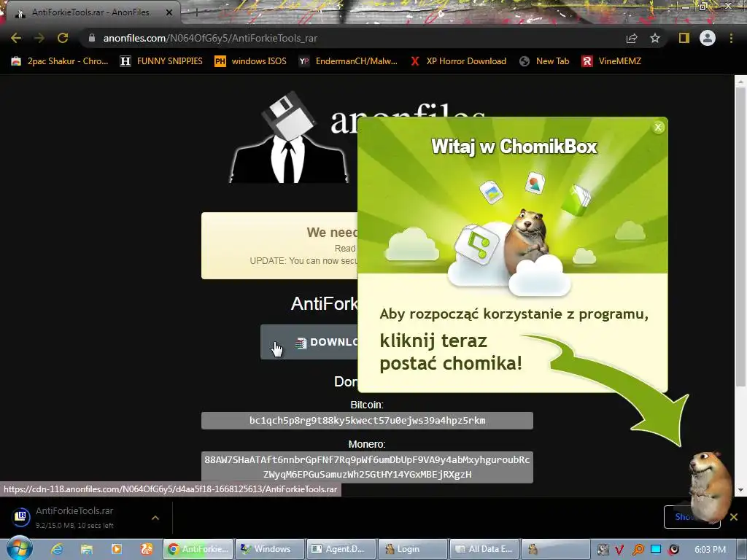The image size is (747, 560).
Task: Click the Download button
Action: click(x=309, y=342)
